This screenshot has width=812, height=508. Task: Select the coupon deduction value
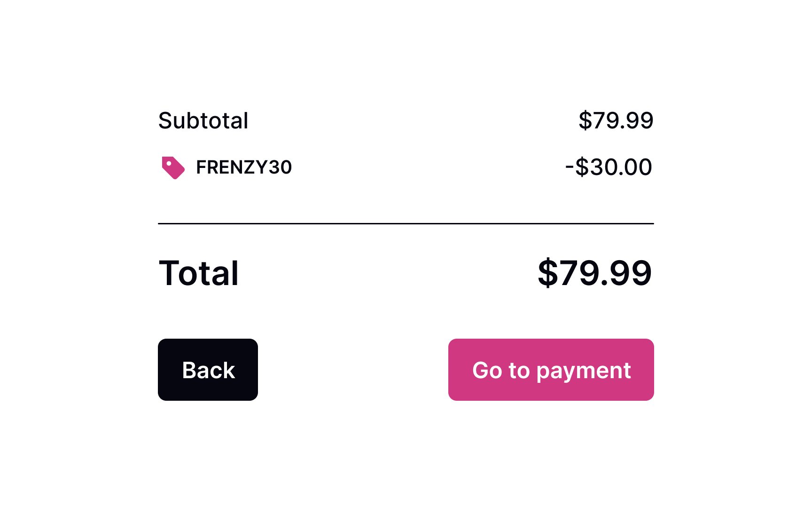609,167
